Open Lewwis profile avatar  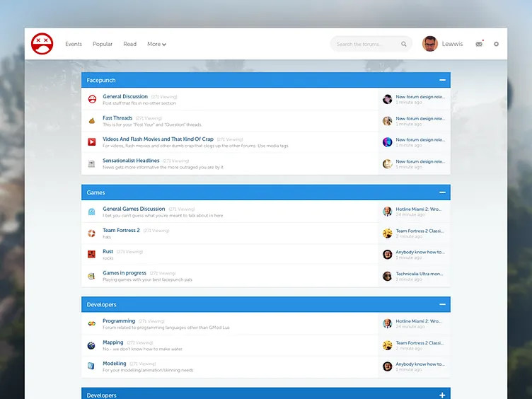pos(430,44)
